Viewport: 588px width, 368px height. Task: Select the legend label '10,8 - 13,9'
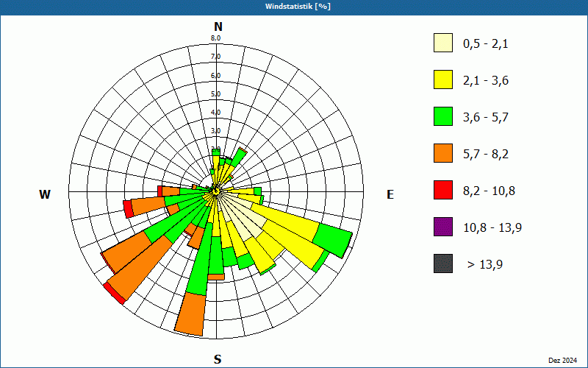(492, 228)
